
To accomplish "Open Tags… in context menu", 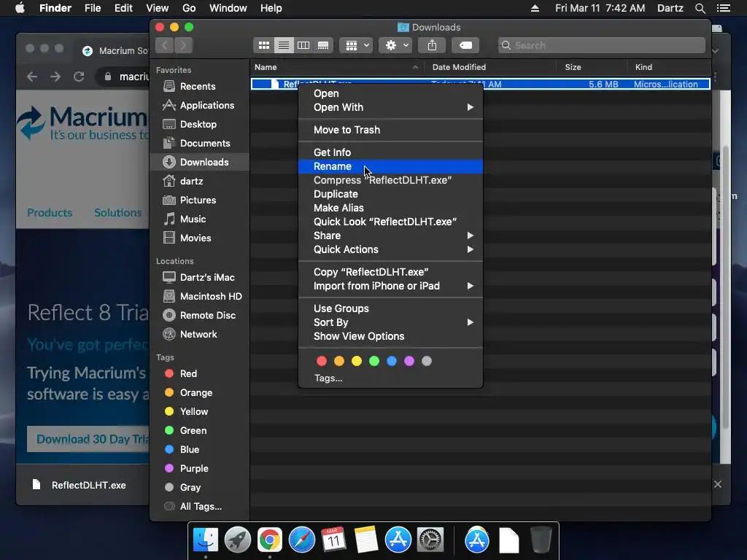I will (328, 378).
